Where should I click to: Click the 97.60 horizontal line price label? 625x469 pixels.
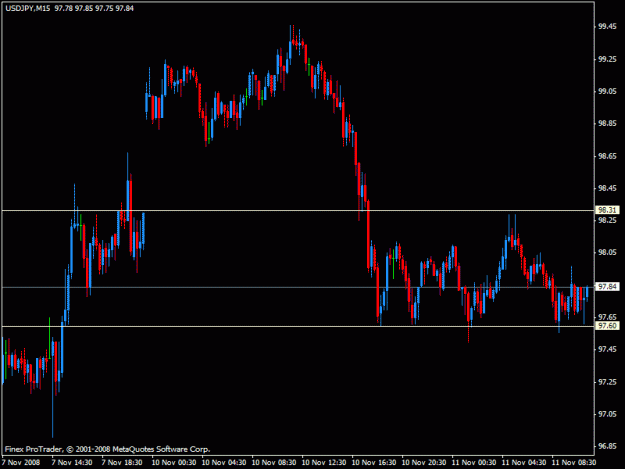[607, 326]
